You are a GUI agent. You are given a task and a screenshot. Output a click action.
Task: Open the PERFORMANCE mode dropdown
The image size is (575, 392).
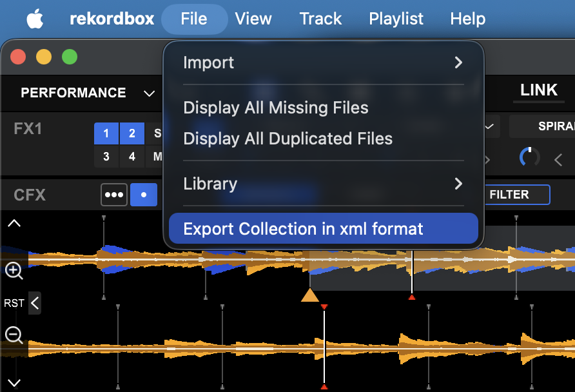[x=87, y=93]
